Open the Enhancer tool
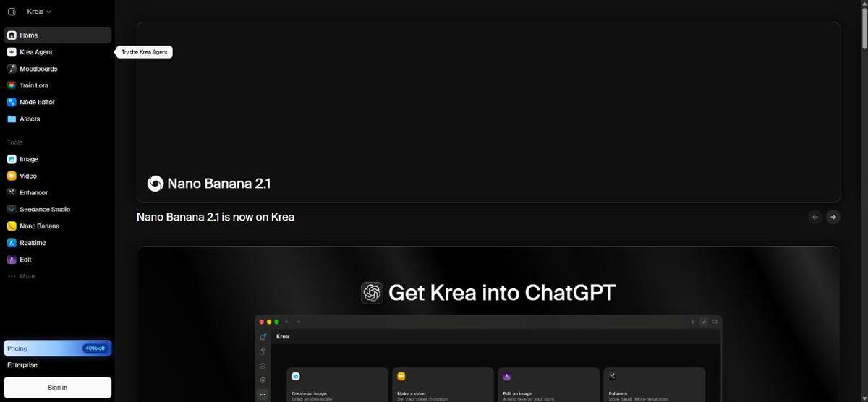The width and height of the screenshot is (868, 402). click(x=58, y=192)
